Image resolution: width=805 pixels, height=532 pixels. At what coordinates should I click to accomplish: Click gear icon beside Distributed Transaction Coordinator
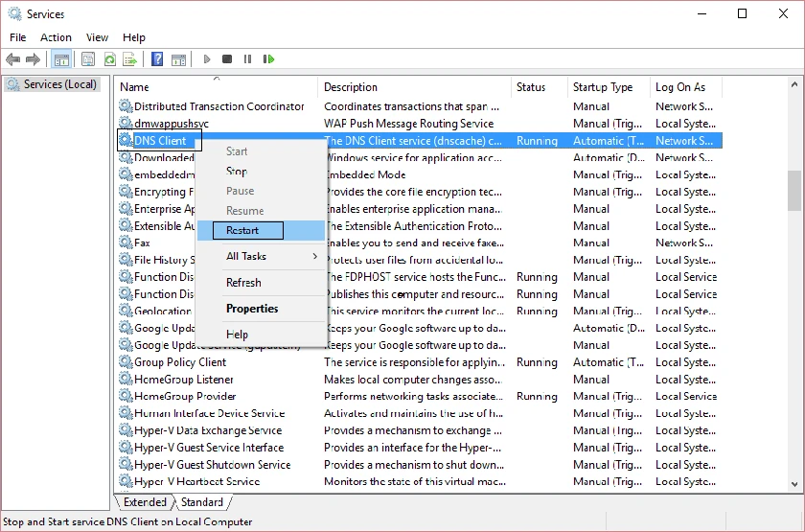tap(126, 106)
